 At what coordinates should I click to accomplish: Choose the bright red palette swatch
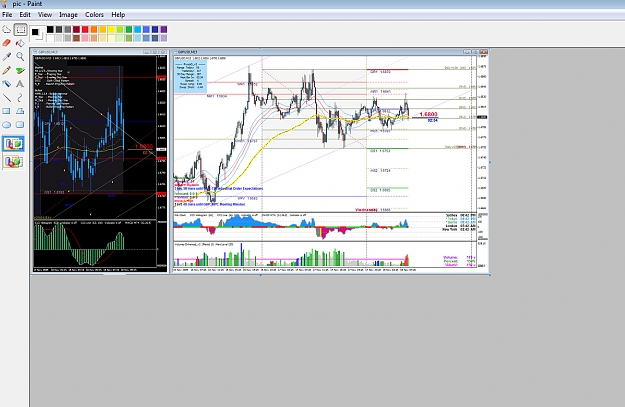85,29
